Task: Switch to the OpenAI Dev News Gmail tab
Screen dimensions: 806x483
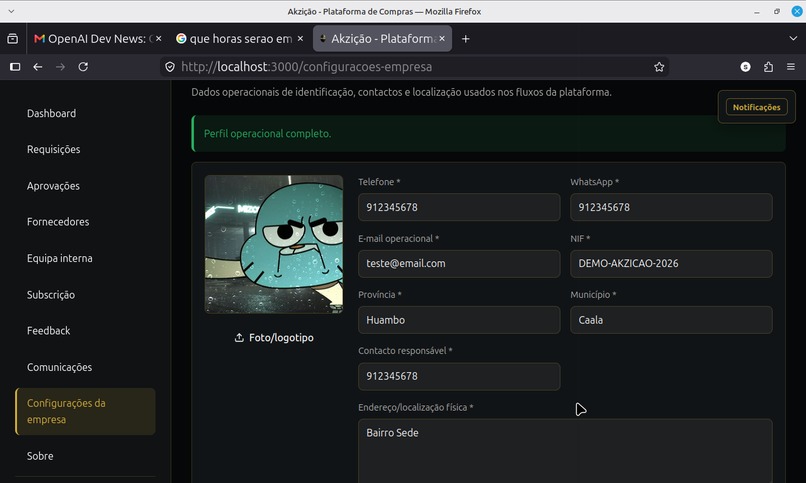Action: pos(98,39)
